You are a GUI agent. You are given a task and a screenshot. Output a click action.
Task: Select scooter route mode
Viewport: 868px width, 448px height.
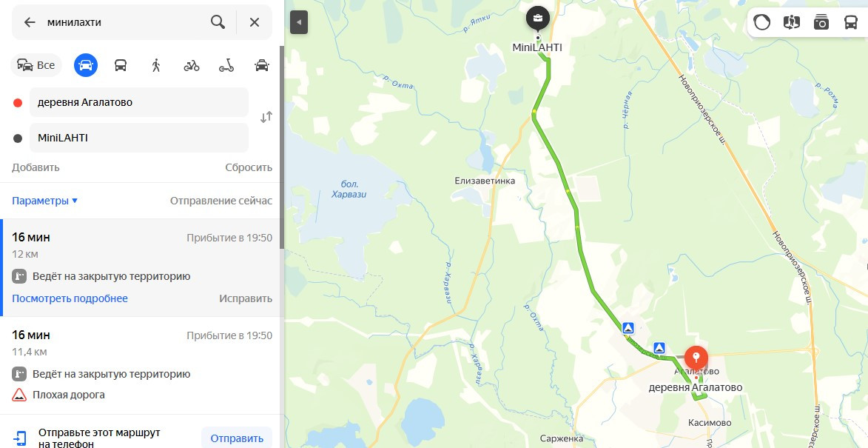[226, 65]
